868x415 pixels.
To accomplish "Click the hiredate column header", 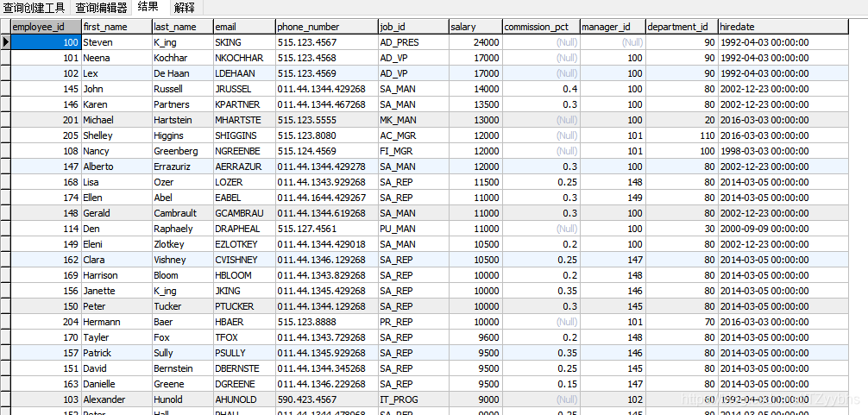I will [783, 27].
